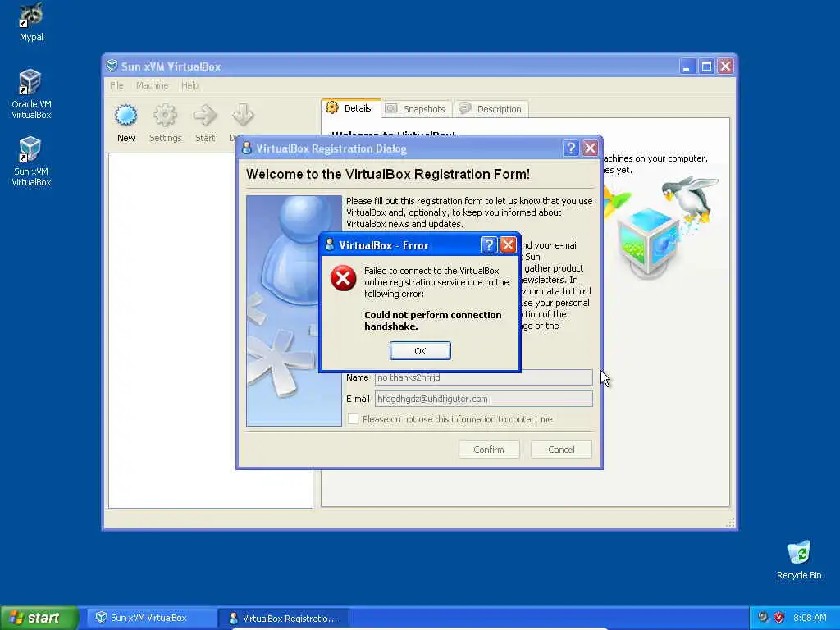Image resolution: width=840 pixels, height=630 pixels.
Task: Click the Settings gear toolbar icon
Action: click(x=166, y=123)
